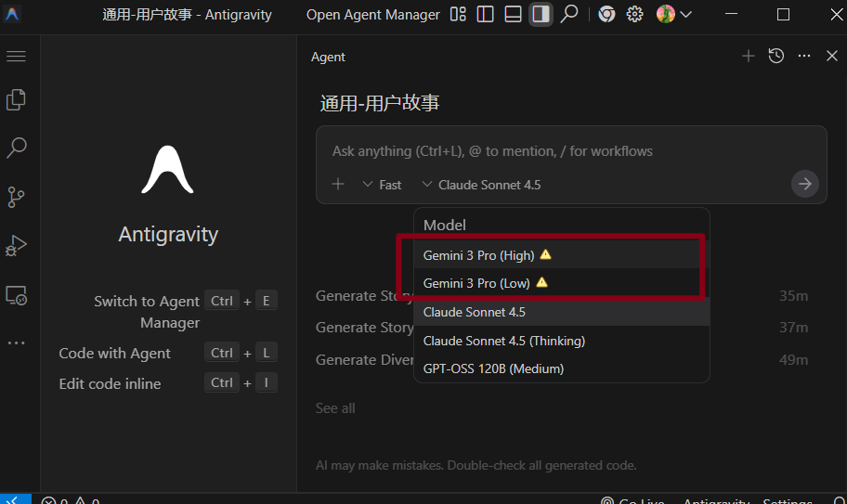The width and height of the screenshot is (847, 504).
Task: Click the Gemini 3 Pro (Low) warning icon
Action: tap(541, 282)
